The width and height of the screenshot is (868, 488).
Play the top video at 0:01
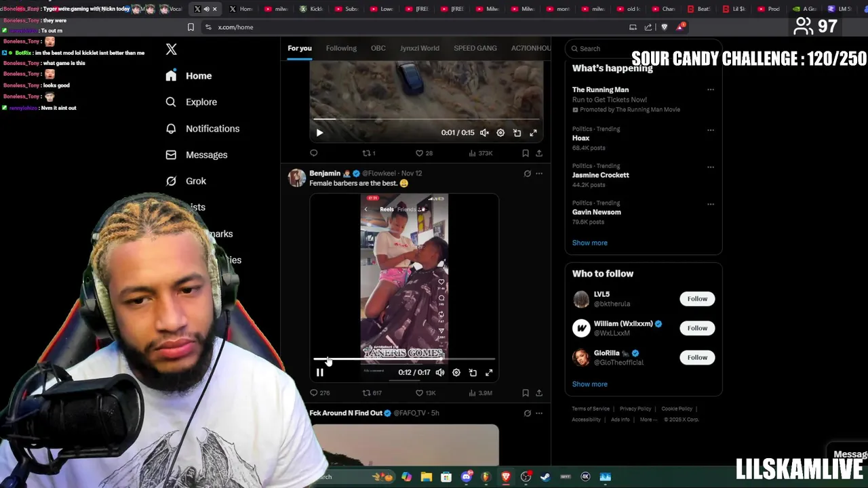pyautogui.click(x=319, y=133)
